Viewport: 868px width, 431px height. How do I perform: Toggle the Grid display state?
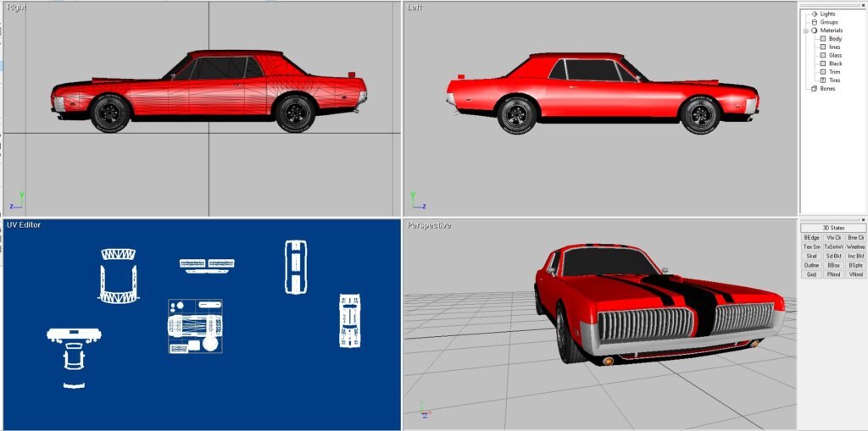click(811, 274)
